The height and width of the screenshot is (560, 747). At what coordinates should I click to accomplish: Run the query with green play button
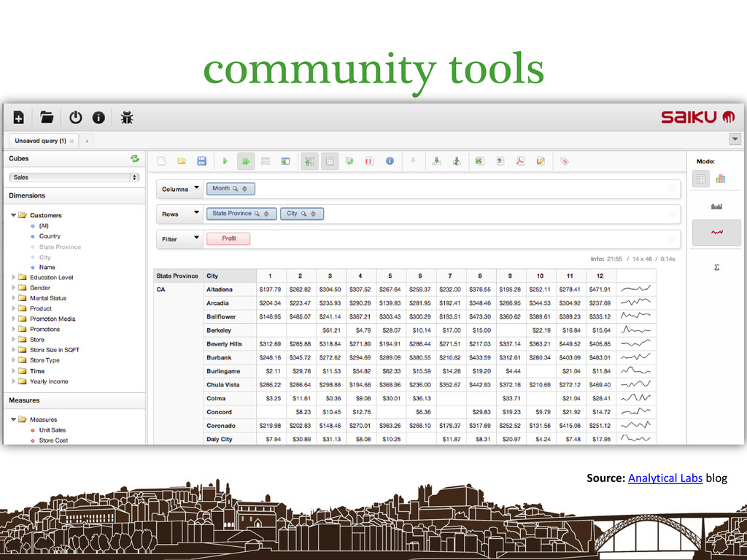pyautogui.click(x=225, y=161)
